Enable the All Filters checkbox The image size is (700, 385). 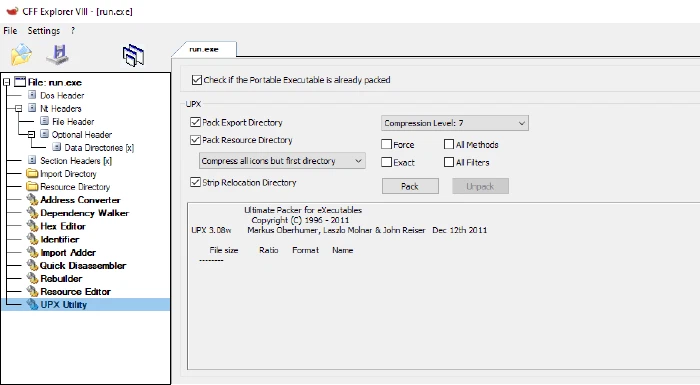449,162
